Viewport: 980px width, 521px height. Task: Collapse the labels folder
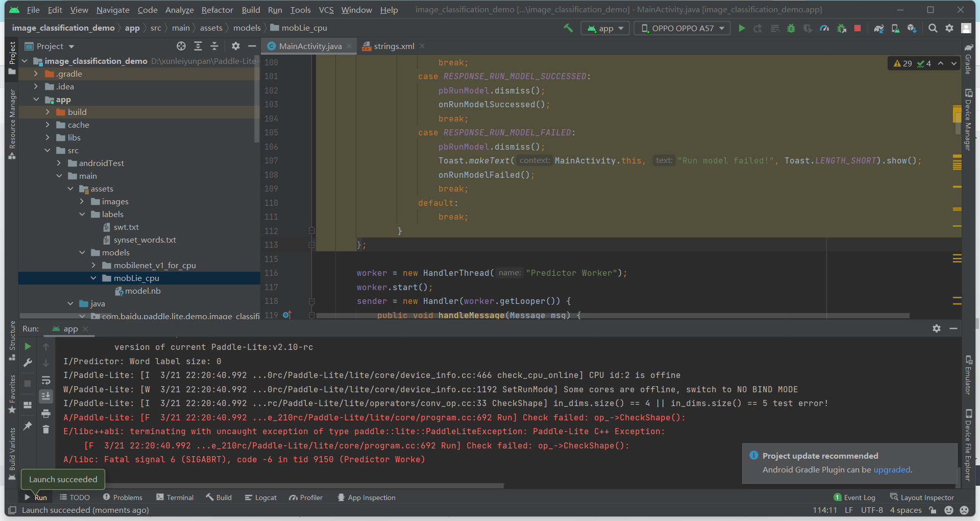point(82,214)
